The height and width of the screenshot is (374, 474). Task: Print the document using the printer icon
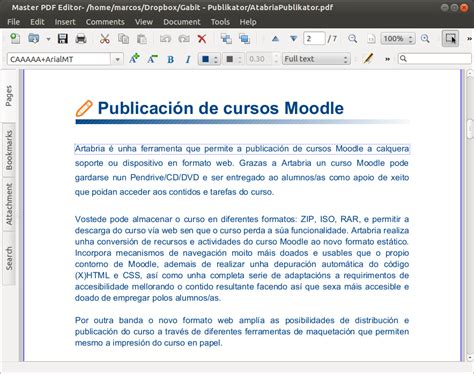coord(81,39)
